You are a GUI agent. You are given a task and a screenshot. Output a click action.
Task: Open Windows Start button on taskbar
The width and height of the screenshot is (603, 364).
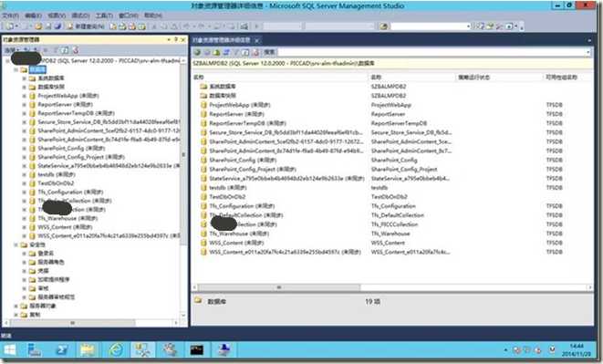click(x=9, y=350)
